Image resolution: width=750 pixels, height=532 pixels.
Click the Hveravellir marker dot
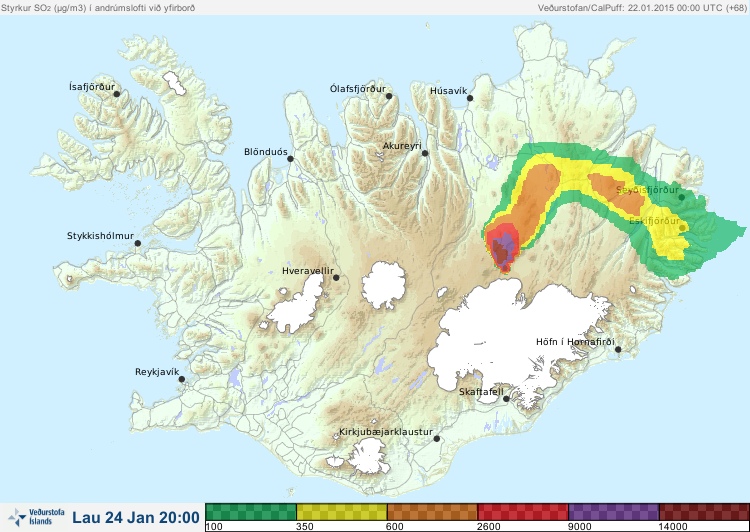point(336,278)
